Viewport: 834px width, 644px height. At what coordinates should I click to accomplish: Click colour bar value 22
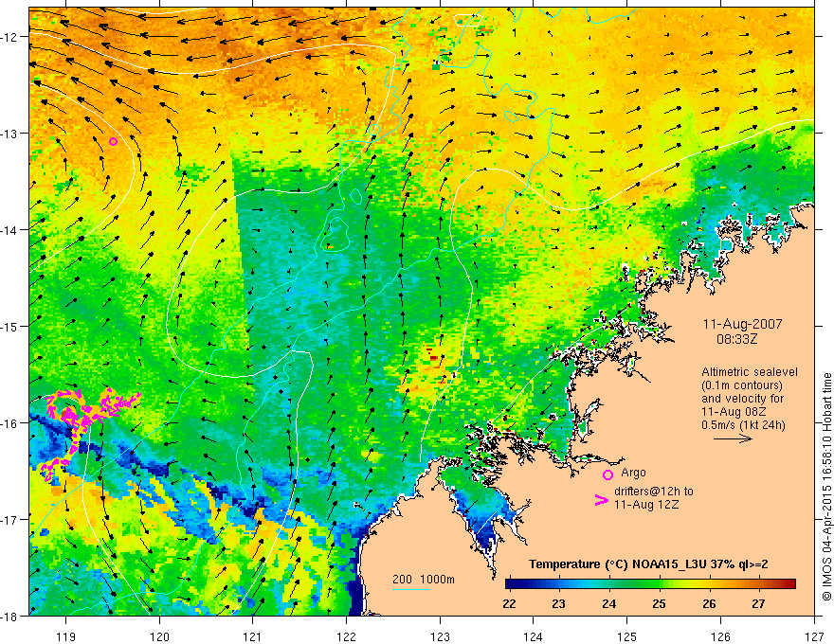pyautogui.click(x=509, y=603)
